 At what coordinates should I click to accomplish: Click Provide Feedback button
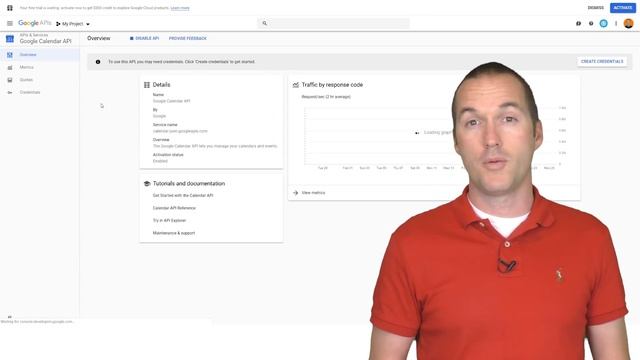pos(188,38)
